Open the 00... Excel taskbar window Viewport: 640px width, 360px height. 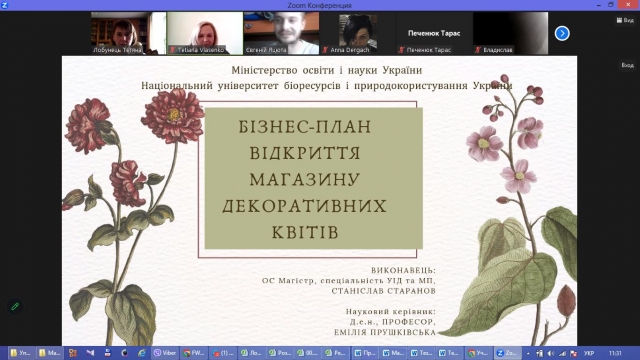point(308,353)
